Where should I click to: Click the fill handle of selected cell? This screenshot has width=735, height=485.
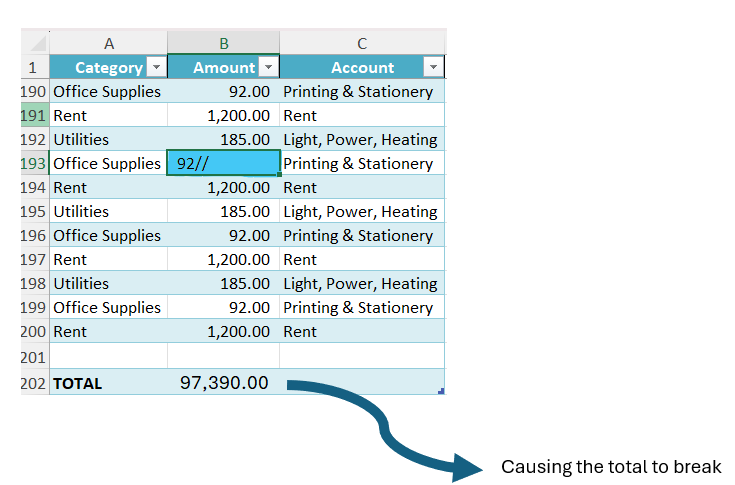279,174
